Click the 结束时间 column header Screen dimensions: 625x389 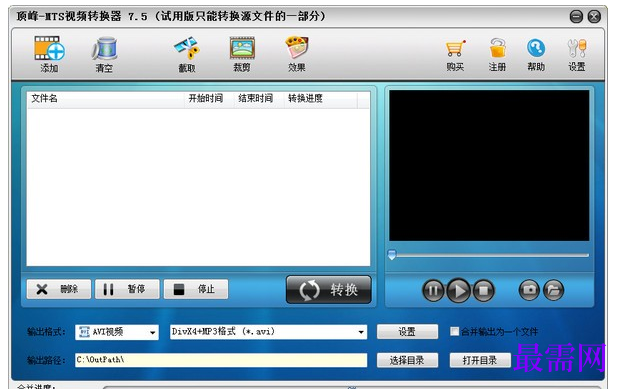click(259, 98)
